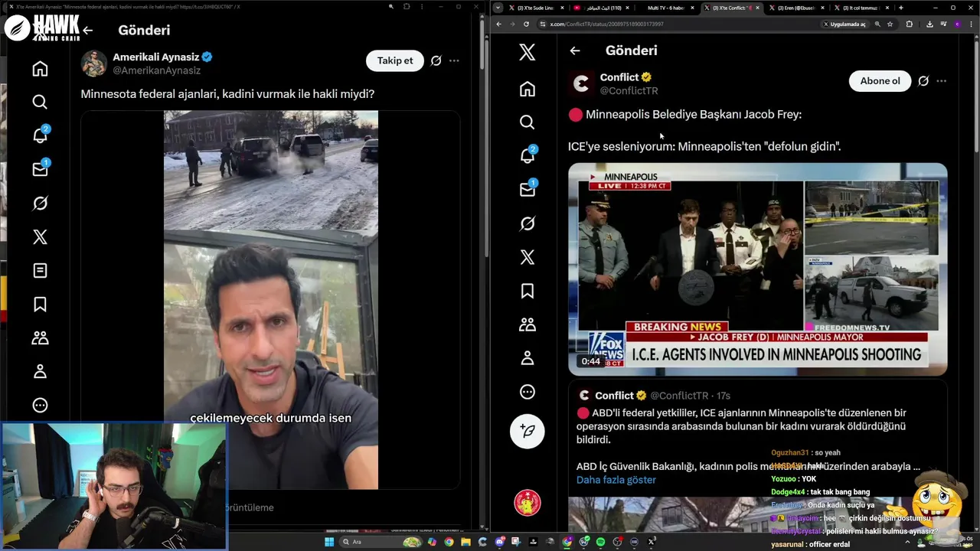Open Chrome three-dot menu
Viewport: 980px width, 551px height.
click(972, 24)
